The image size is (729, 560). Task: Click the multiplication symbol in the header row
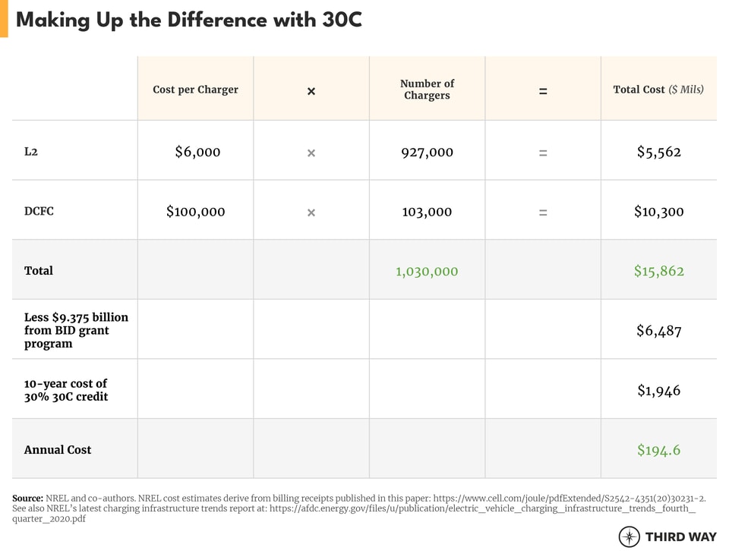click(311, 91)
